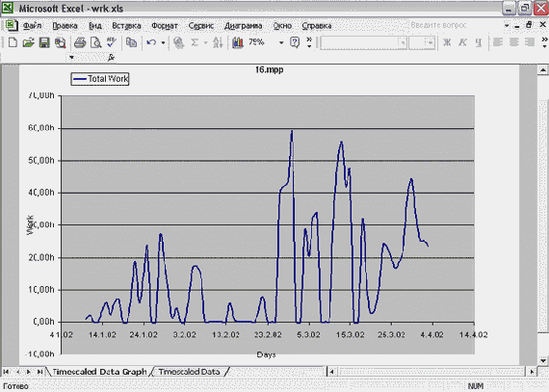The image size is (549, 392).
Task: Print using the printer icon
Action: click(x=80, y=42)
